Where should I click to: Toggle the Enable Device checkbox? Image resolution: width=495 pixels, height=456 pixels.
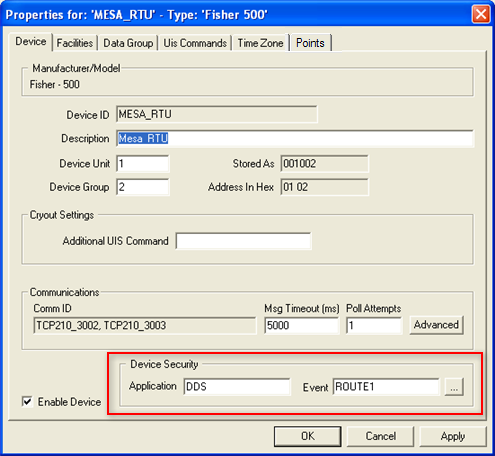27,401
